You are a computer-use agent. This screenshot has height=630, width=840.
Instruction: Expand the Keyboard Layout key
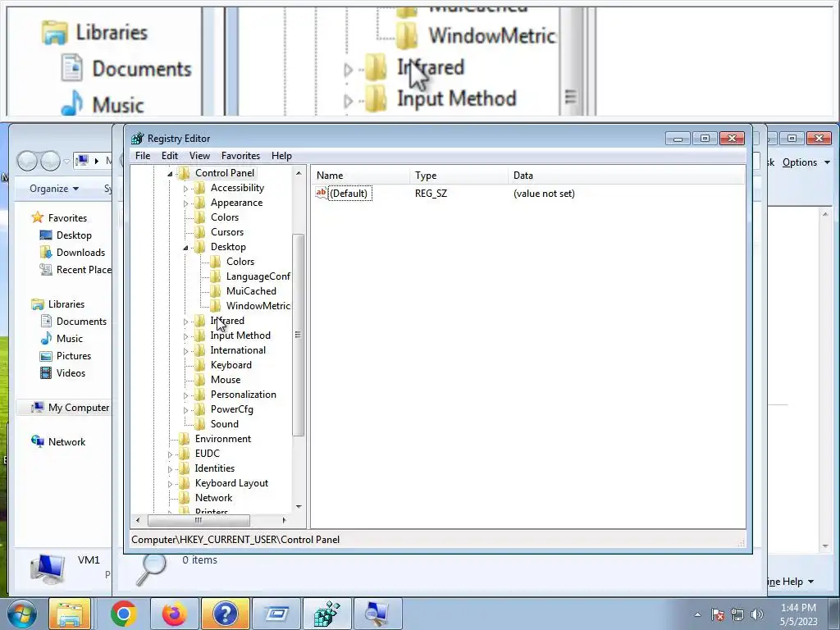(x=170, y=484)
